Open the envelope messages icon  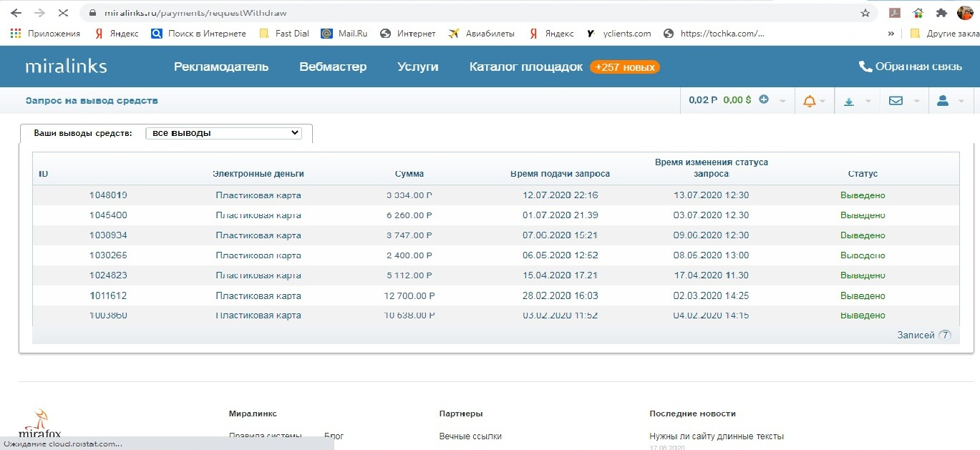[x=896, y=101]
